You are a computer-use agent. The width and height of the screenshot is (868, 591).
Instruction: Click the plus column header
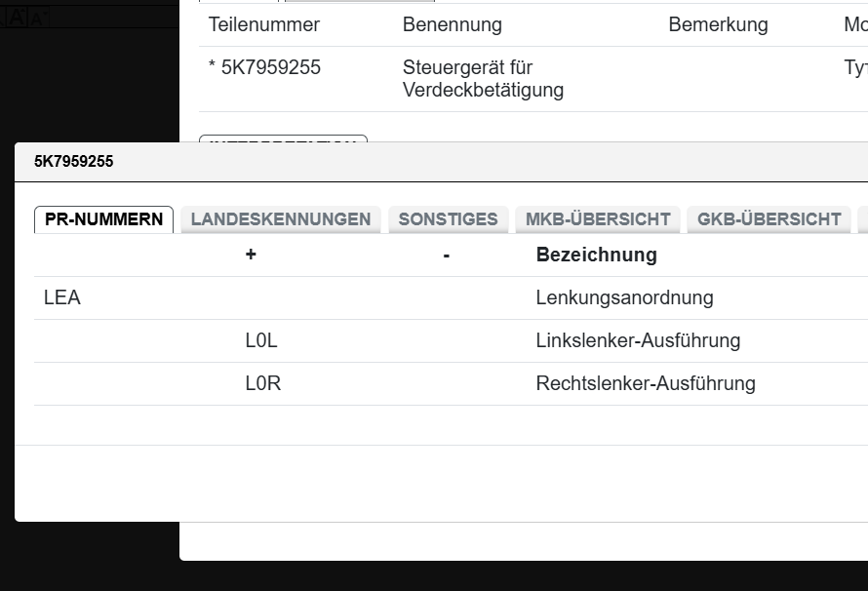[x=251, y=254]
